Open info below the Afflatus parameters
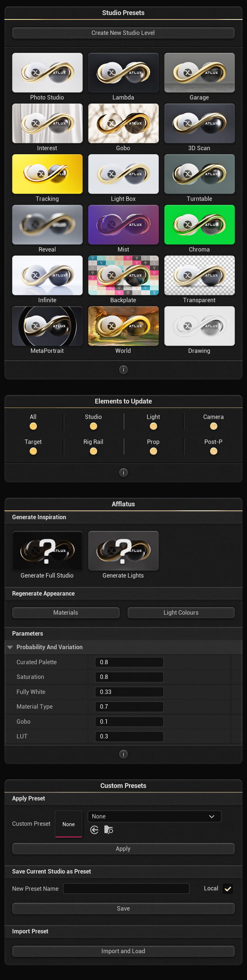This screenshot has height=980, width=247. (123, 754)
